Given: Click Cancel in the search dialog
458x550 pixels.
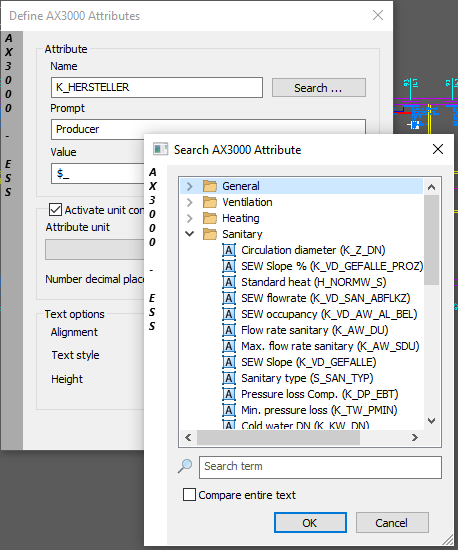Looking at the screenshot, I should (392, 523).
